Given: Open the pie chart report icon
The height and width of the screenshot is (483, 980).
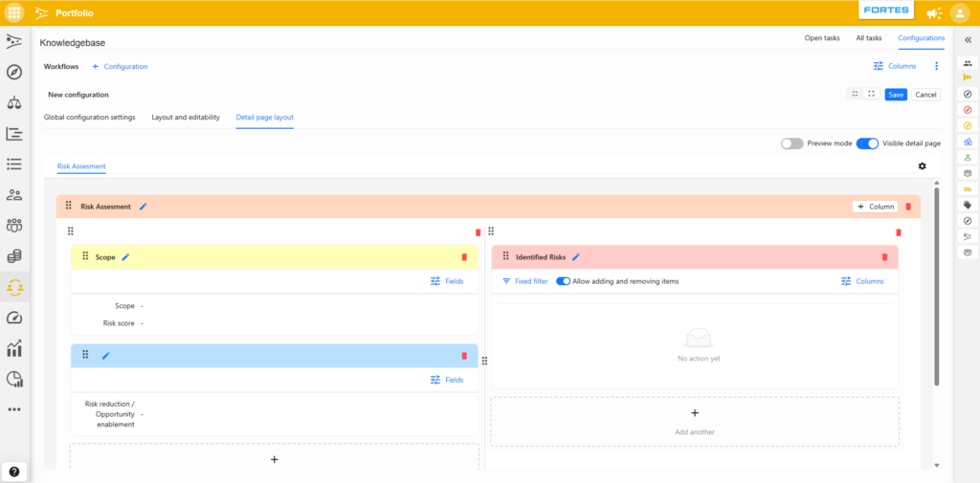Looking at the screenshot, I should pos(14,379).
